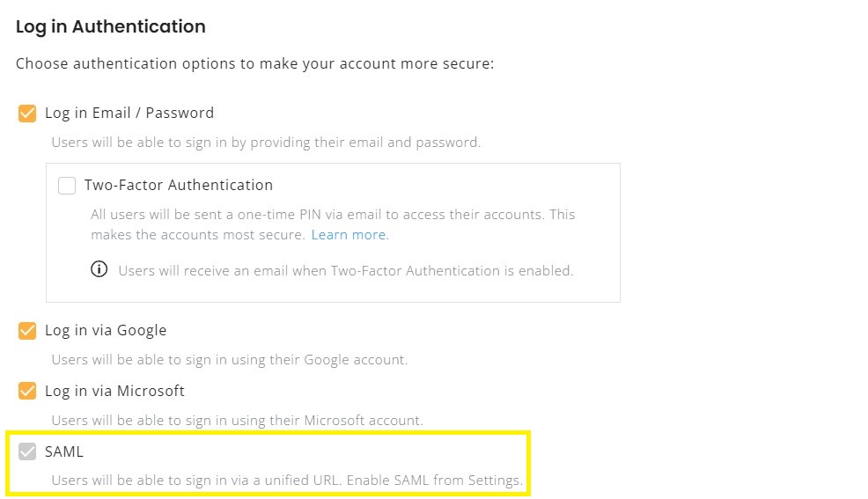The image size is (868, 499).
Task: Click the one-time PIN description text
Action: pos(333,224)
